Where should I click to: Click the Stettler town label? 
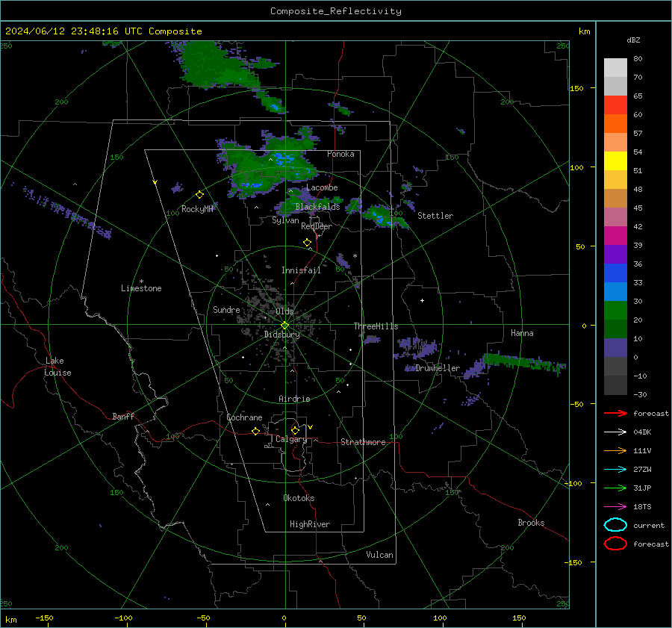435,216
